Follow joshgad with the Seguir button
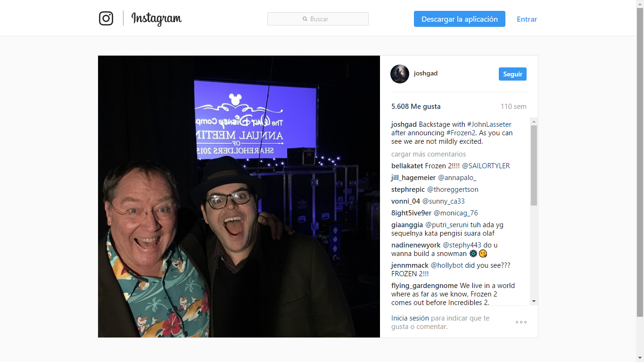This screenshot has width=644, height=362. click(512, 74)
